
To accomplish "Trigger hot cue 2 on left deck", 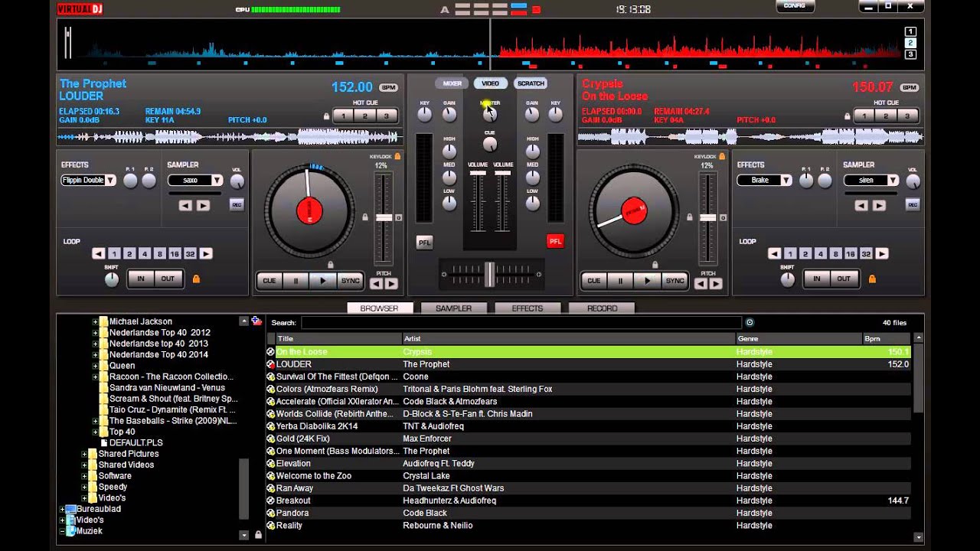I will pyautogui.click(x=364, y=116).
